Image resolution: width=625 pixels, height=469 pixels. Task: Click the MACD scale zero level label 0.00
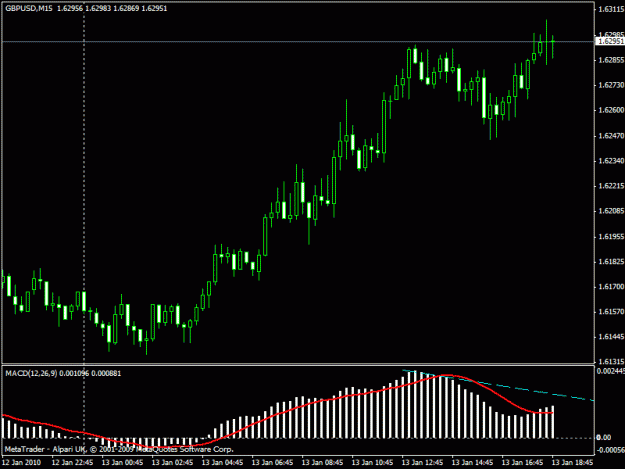(x=603, y=438)
